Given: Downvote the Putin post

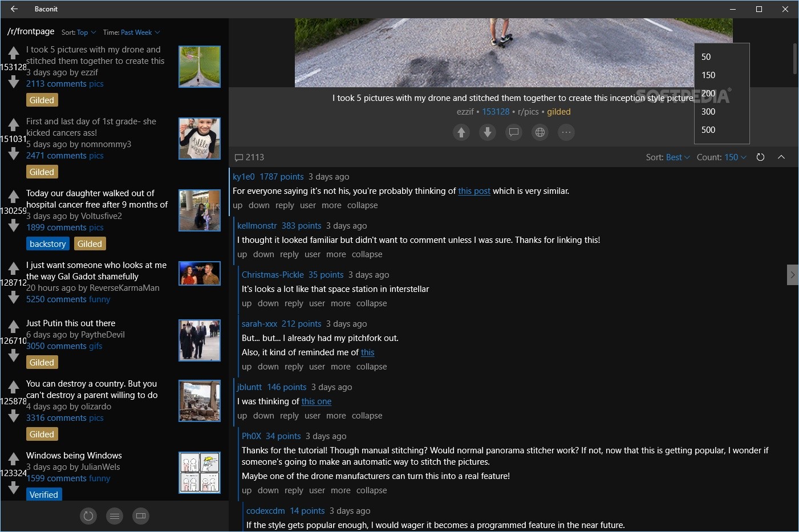Looking at the screenshot, I should [14, 355].
